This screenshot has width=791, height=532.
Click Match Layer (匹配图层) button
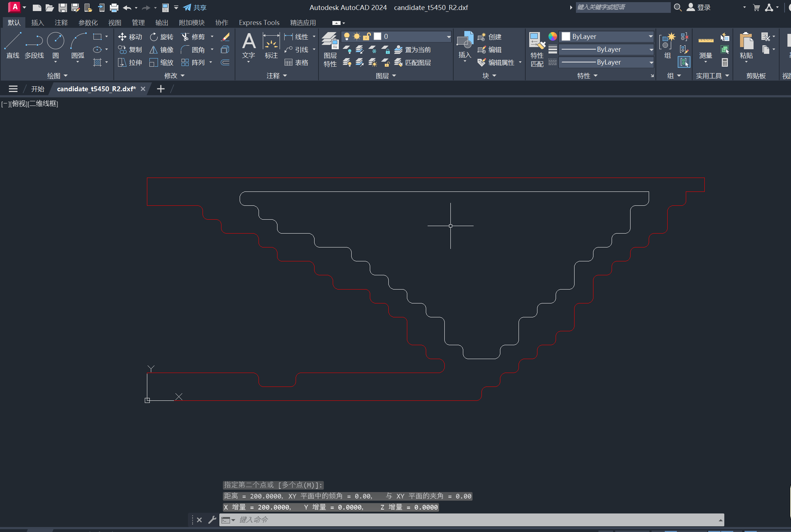click(x=413, y=62)
